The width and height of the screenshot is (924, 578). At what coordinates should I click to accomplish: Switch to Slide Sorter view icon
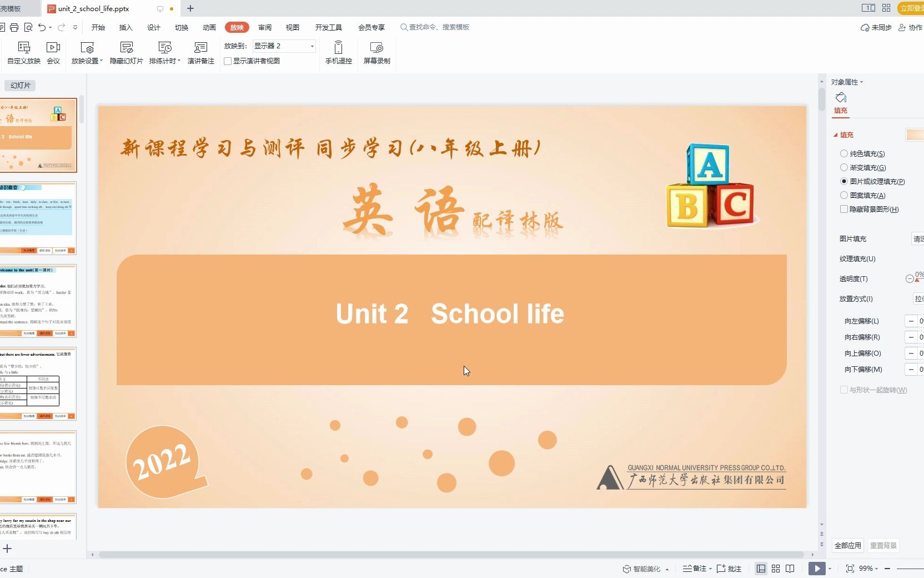point(776,569)
